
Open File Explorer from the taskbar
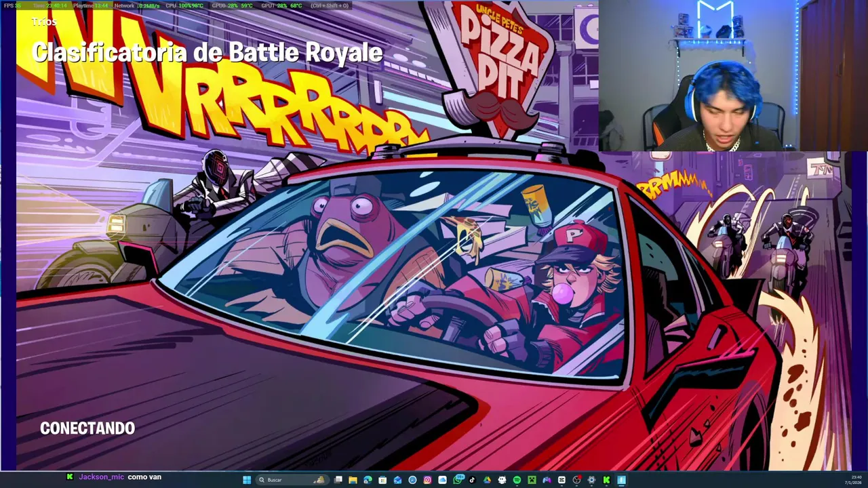point(353,480)
